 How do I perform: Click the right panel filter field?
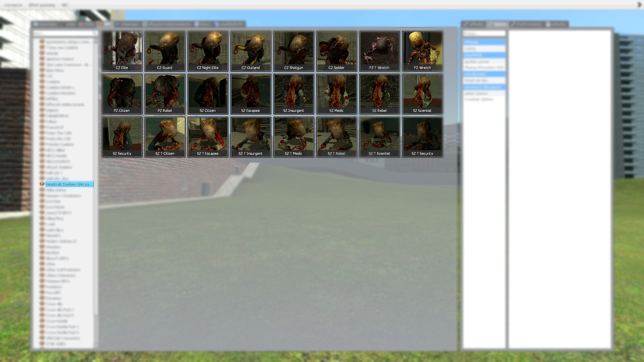484,34
